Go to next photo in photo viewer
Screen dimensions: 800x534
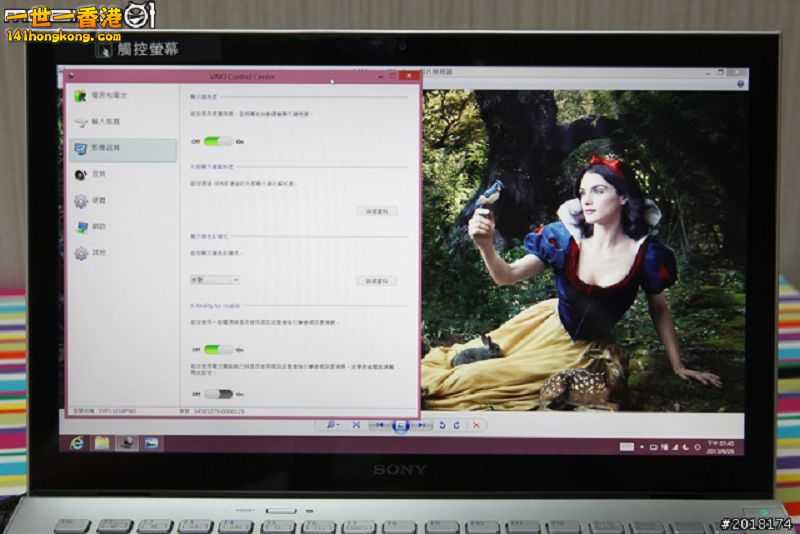[422, 425]
